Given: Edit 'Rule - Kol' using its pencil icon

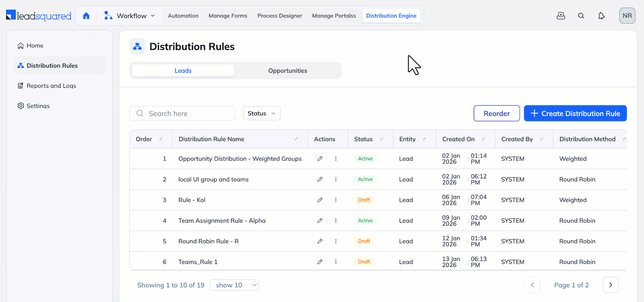Looking at the screenshot, I should [x=320, y=200].
